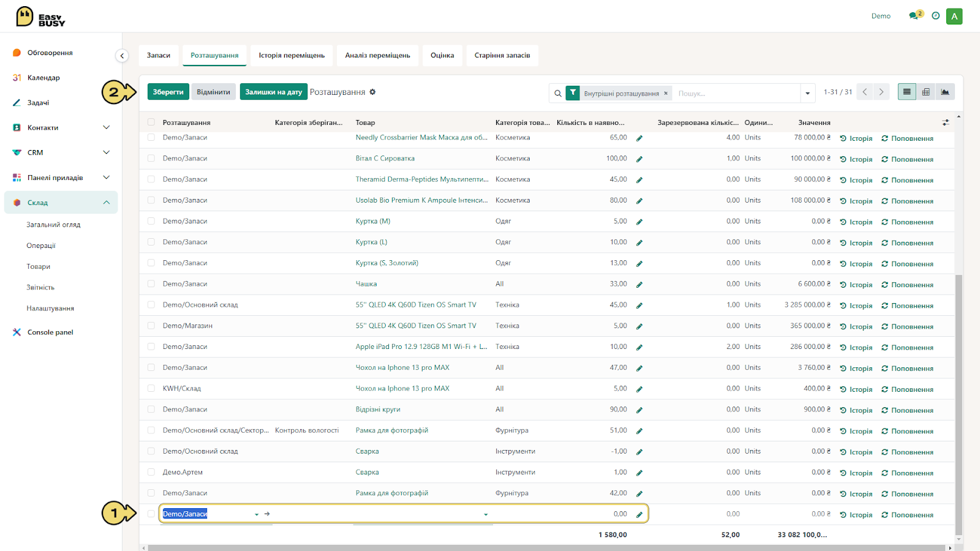The width and height of the screenshot is (980, 551).
Task: Switch to graph chart view icon
Action: pos(945,92)
